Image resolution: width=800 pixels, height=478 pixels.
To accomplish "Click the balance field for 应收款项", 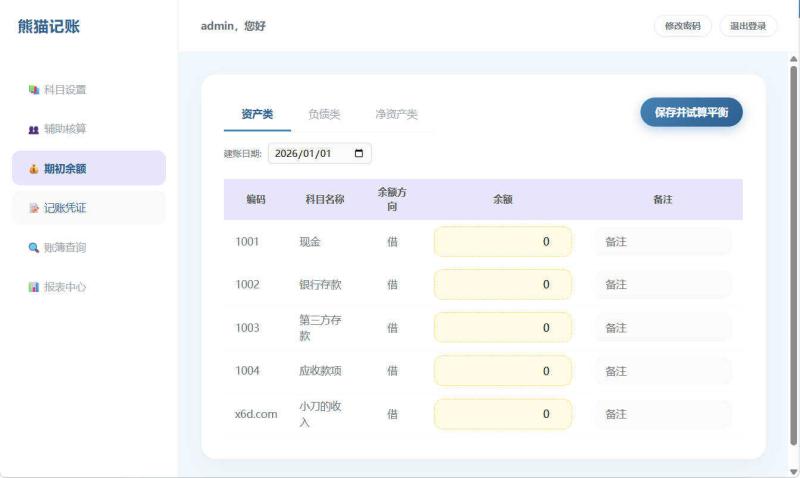I will (x=503, y=371).
